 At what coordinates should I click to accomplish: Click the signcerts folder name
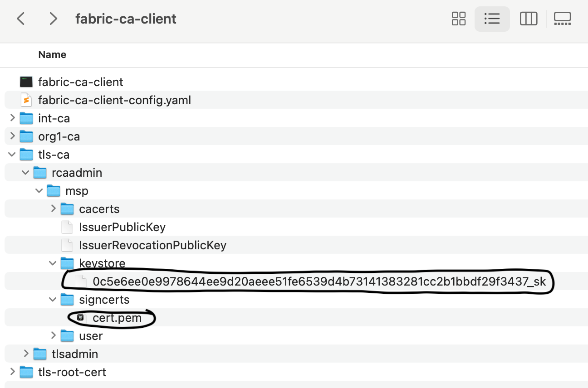(x=104, y=300)
